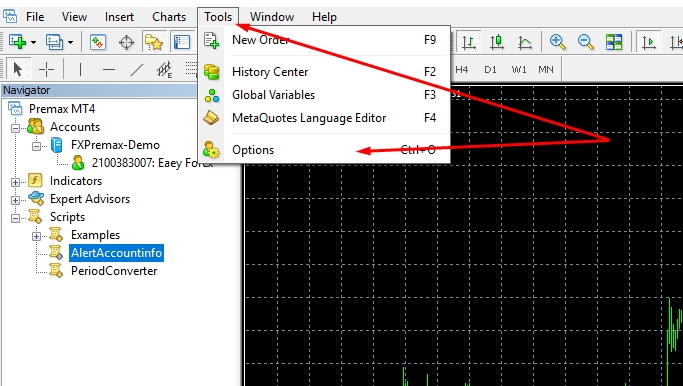Click the Zoom Out magnifier icon
Screen dimensions: 683x386
coord(585,42)
